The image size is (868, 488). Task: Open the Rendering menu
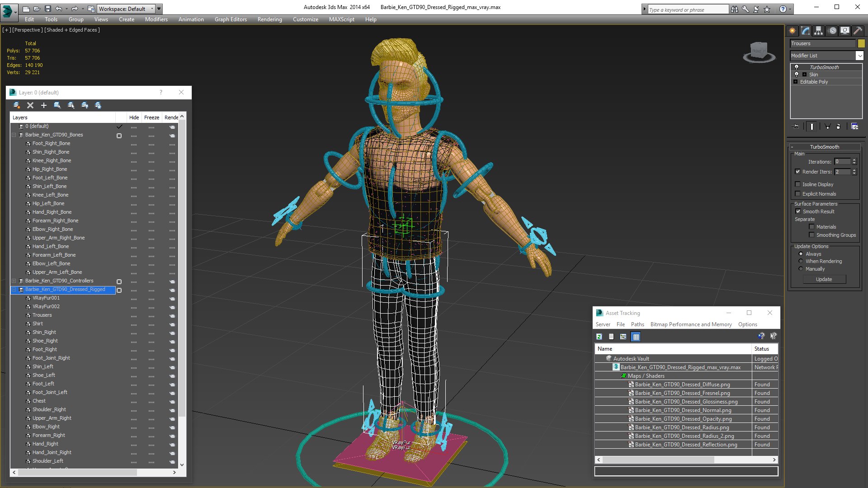coord(269,19)
